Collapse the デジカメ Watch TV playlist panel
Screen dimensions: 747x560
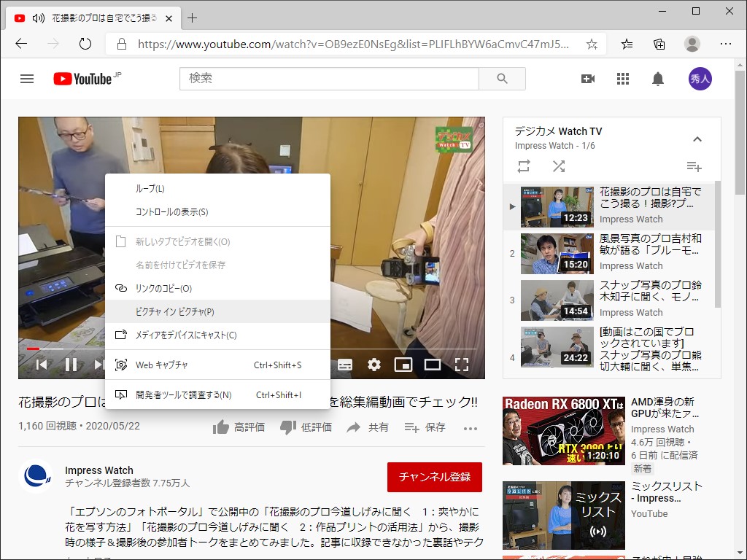tap(697, 139)
